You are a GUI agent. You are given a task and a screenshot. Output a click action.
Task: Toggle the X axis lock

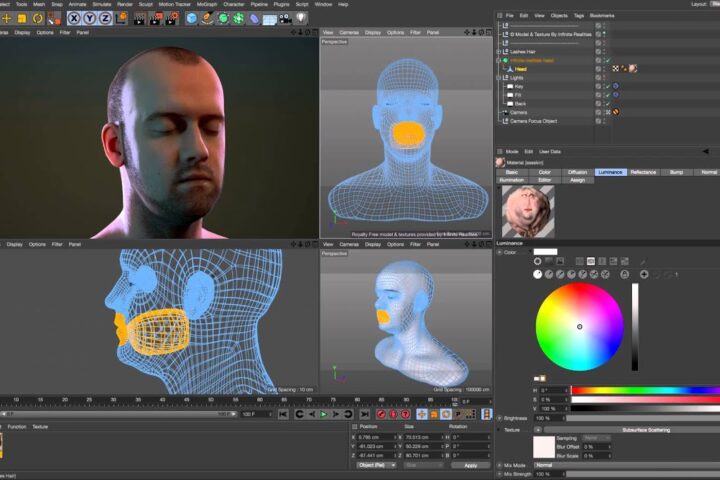pyautogui.click(x=74, y=18)
